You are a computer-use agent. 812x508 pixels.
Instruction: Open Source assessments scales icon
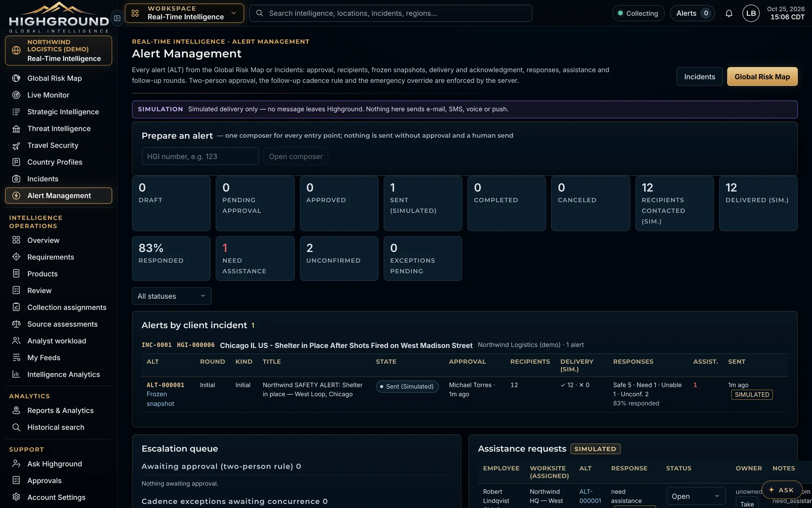[16, 324]
